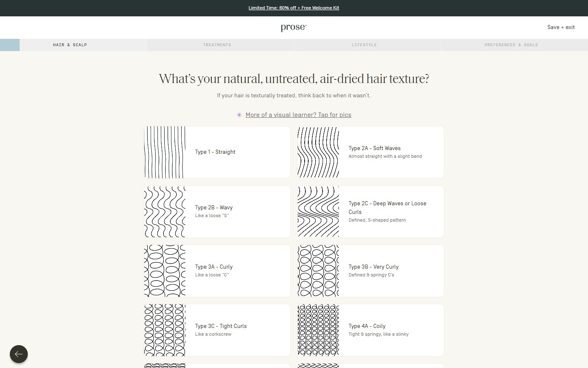Screen dimensions: 588x368
Task: Click 'Defined & springy C's' description
Action: pyautogui.click(x=372, y=275)
